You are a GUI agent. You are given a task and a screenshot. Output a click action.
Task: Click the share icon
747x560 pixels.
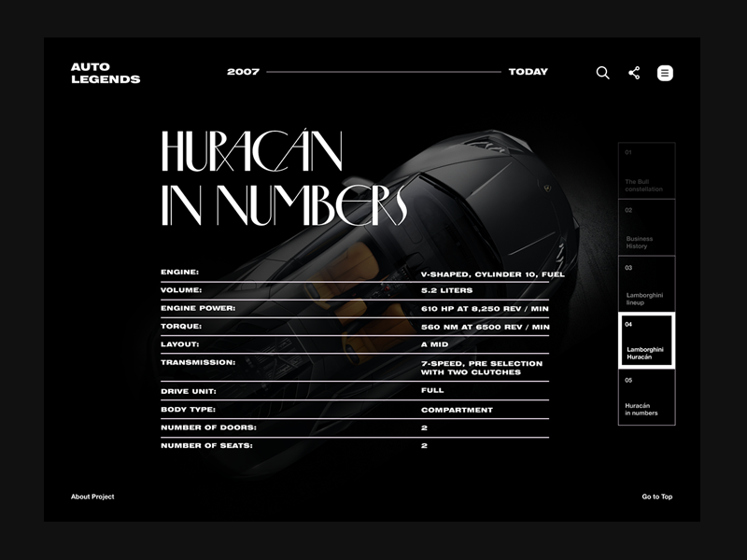click(634, 73)
